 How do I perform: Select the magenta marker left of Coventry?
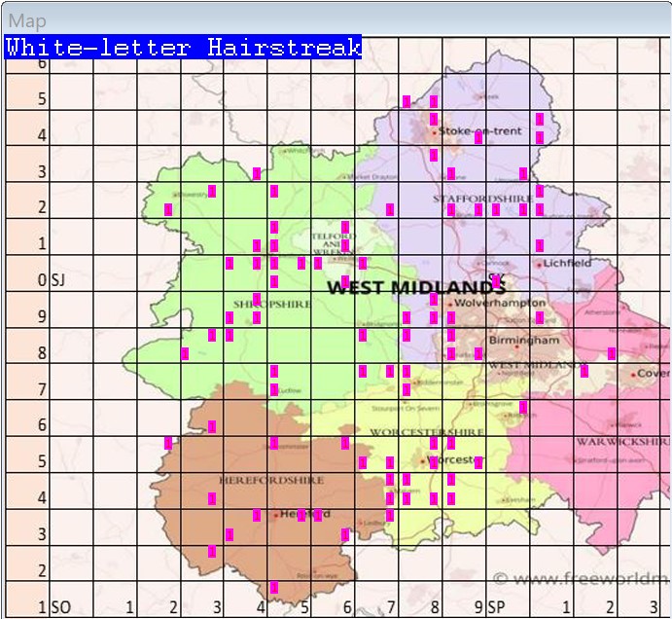click(x=611, y=353)
